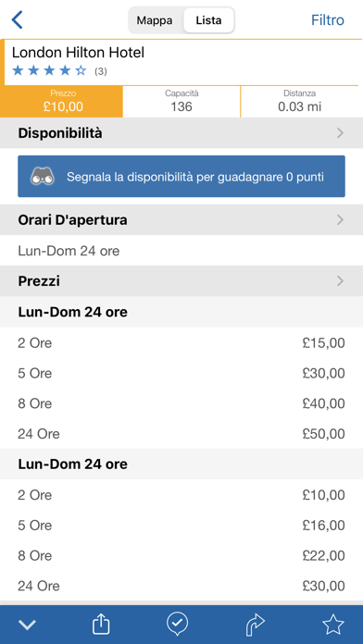Tap the London Hilton Hotel title

click(x=78, y=53)
